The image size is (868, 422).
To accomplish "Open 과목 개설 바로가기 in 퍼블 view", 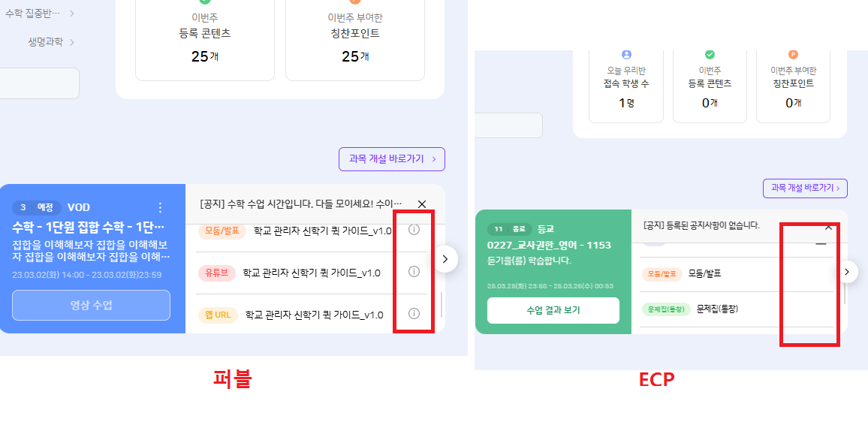I will coord(392,159).
